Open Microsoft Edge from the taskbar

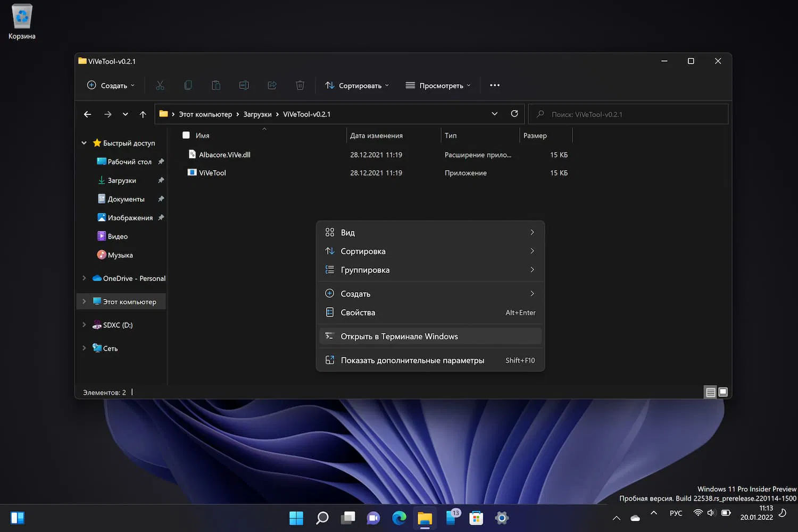coord(399,518)
